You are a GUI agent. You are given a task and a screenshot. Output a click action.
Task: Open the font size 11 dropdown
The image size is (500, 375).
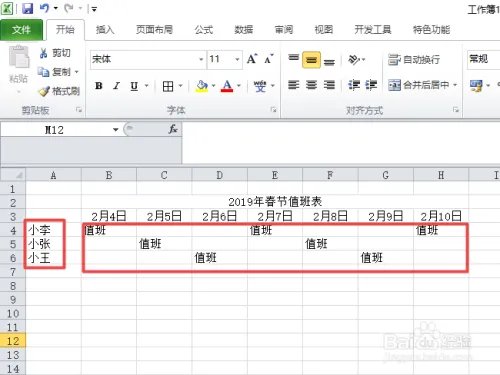[237, 59]
